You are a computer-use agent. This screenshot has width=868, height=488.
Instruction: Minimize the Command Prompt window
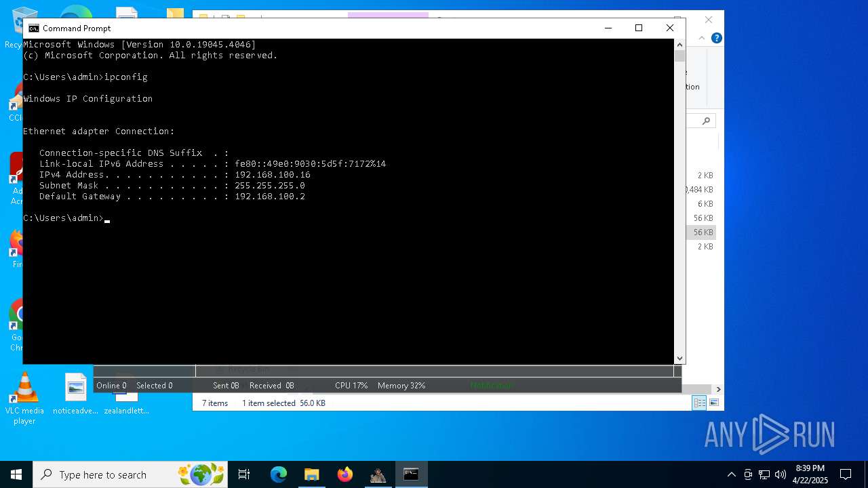pos(608,28)
